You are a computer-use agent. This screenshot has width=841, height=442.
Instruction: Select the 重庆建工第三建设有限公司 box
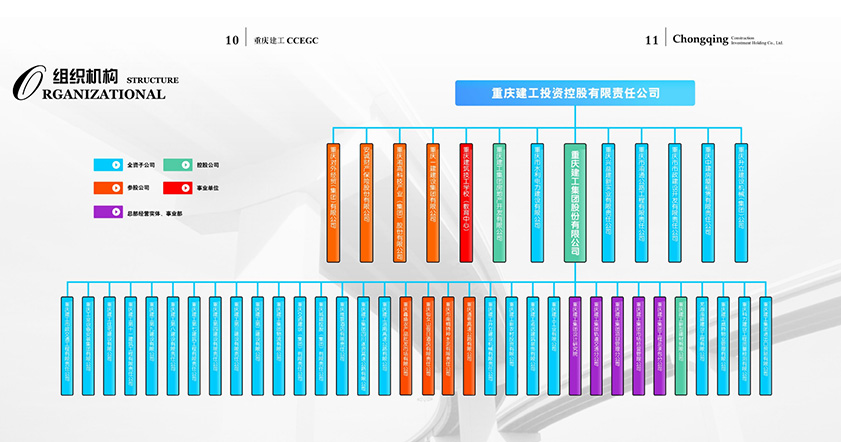(x=237, y=347)
